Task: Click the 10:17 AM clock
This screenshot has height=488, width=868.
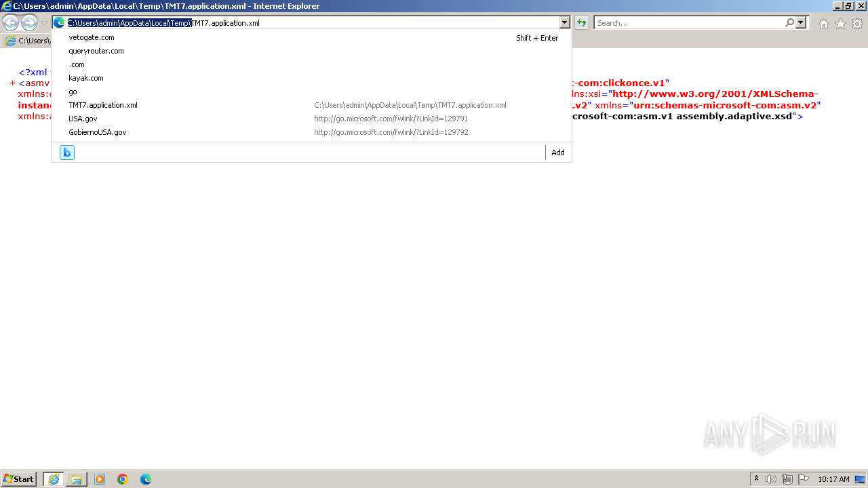Action: [833, 479]
